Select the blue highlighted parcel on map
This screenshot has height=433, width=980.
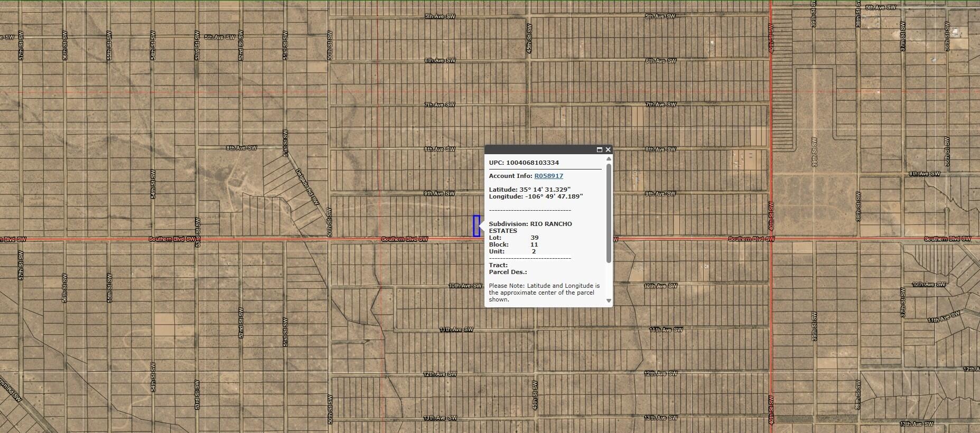(476, 226)
